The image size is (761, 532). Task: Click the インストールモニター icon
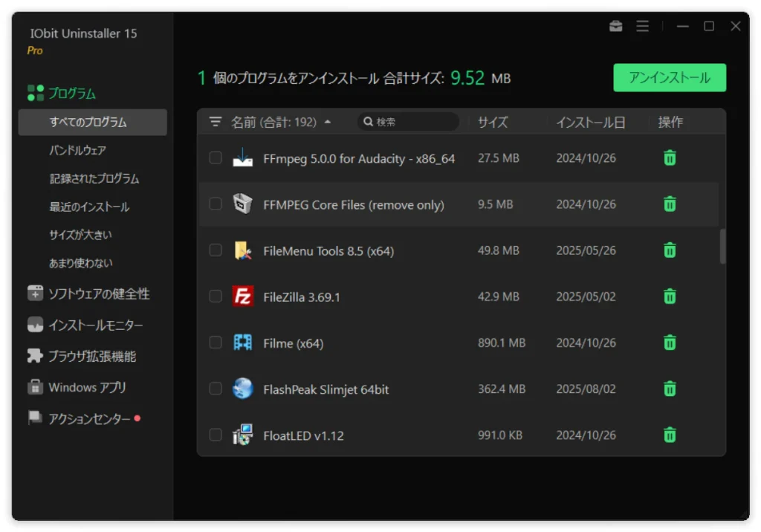[x=35, y=325]
